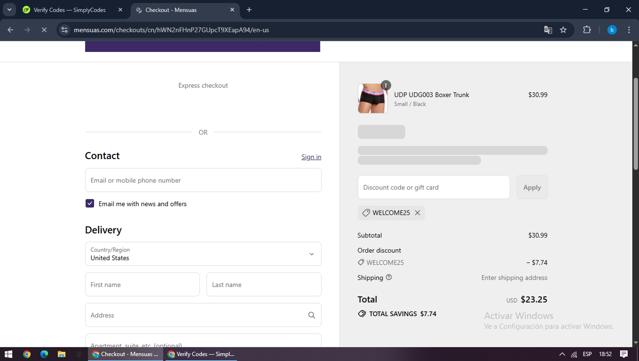Remove the WELCOME25 discount code

pyautogui.click(x=417, y=213)
